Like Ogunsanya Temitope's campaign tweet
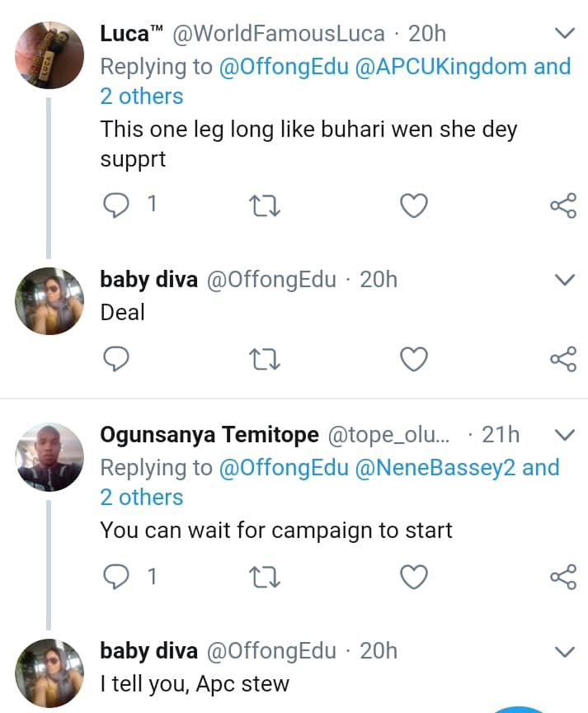Viewport: 588px width, 713px height. coord(414,577)
